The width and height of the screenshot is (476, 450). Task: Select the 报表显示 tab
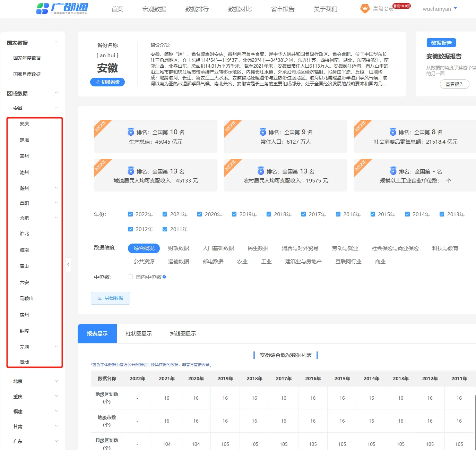97,333
